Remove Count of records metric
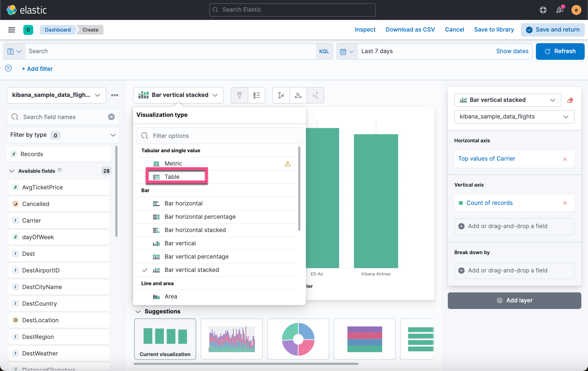588x371 pixels. coord(565,203)
